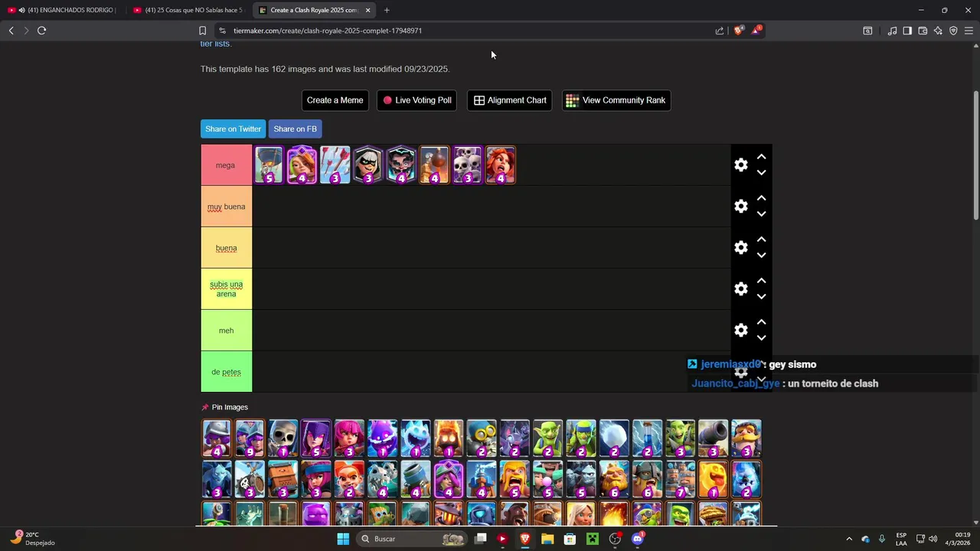Image resolution: width=980 pixels, height=551 pixels.
Task: Open Windows Start menu
Action: [x=343, y=539]
